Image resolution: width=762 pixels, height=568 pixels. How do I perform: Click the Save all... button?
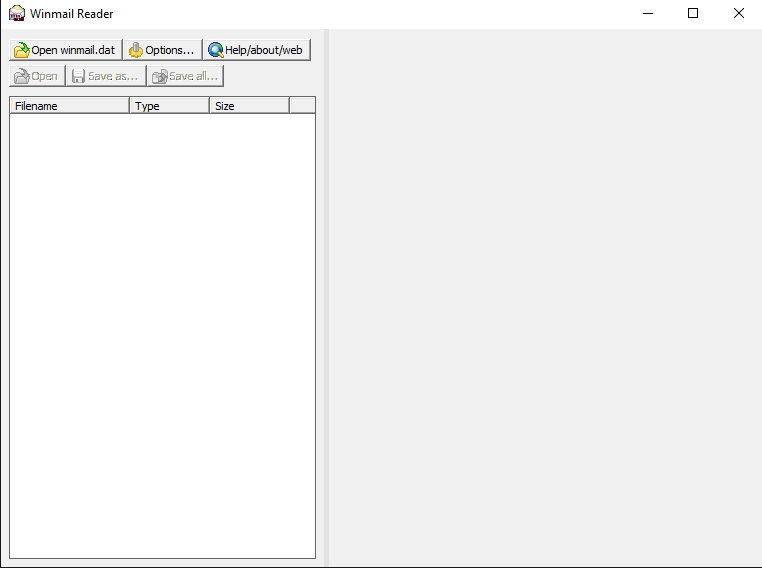[x=185, y=76]
